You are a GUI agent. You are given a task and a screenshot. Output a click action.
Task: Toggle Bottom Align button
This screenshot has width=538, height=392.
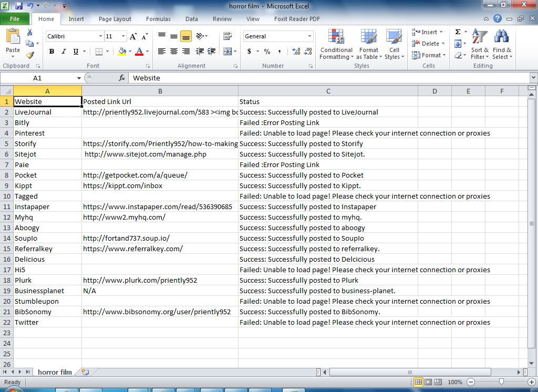(x=186, y=36)
